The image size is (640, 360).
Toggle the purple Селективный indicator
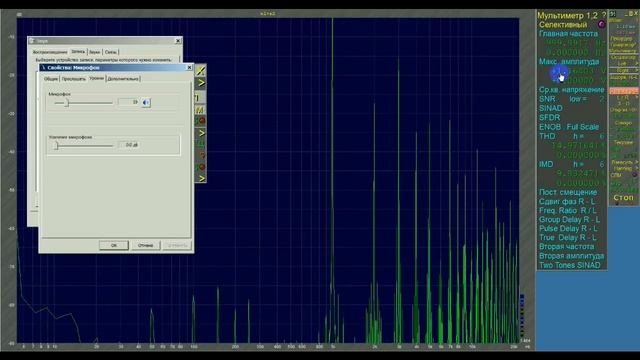coord(601,24)
